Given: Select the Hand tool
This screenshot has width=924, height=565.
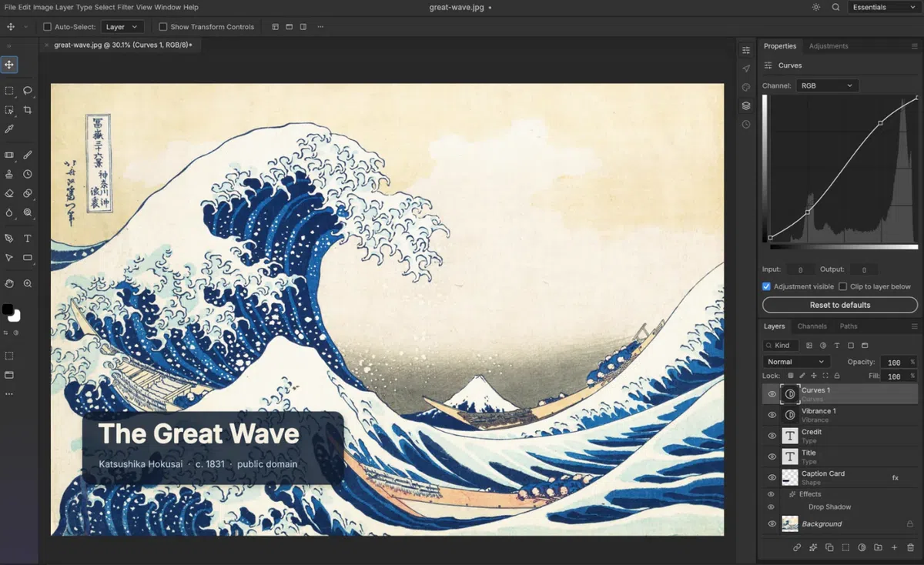Looking at the screenshot, I should pyautogui.click(x=9, y=283).
